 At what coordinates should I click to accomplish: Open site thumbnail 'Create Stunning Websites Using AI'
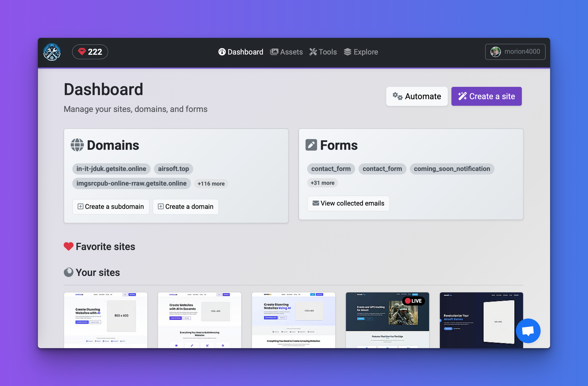point(293,320)
